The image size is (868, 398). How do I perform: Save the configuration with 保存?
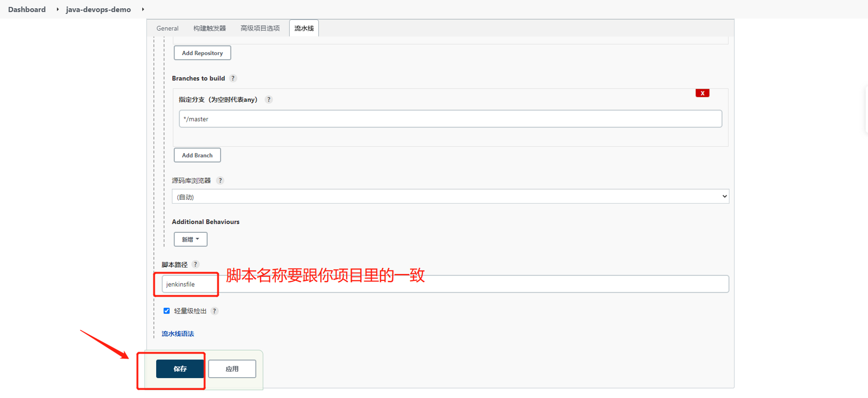[x=180, y=369]
